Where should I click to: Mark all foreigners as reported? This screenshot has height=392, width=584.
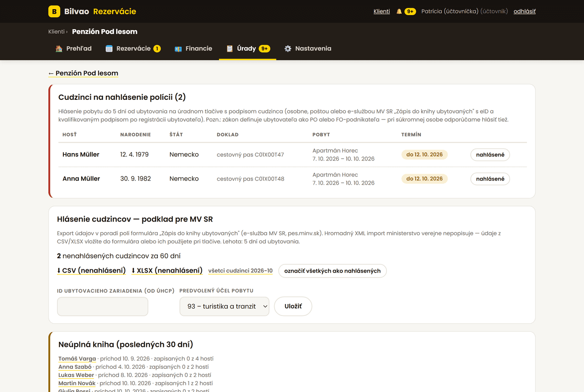pos(333,271)
